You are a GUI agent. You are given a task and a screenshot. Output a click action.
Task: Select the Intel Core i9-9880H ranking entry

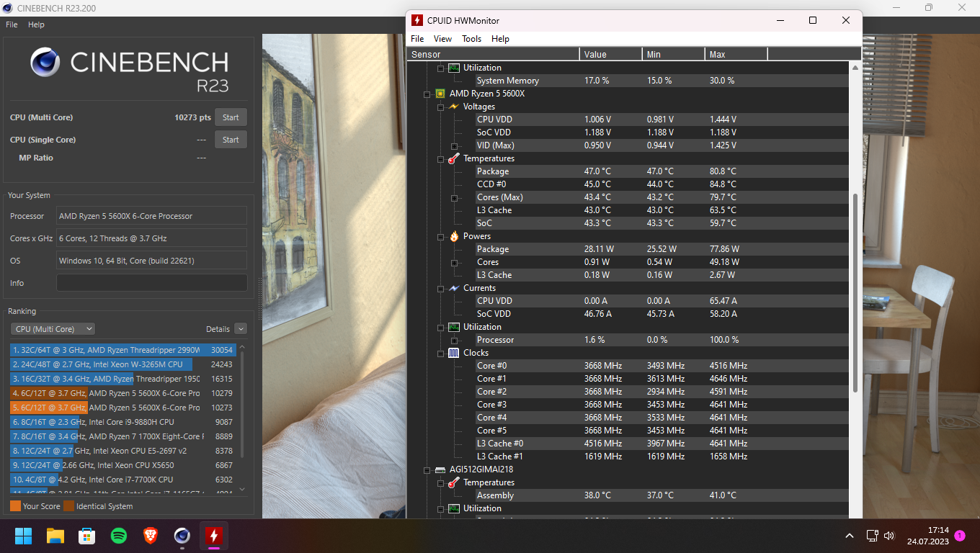pyautogui.click(x=122, y=422)
